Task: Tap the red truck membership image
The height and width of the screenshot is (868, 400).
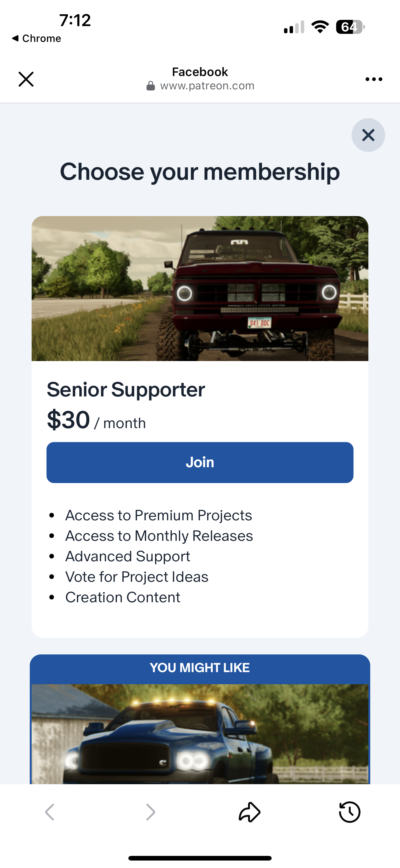Action: (x=200, y=288)
